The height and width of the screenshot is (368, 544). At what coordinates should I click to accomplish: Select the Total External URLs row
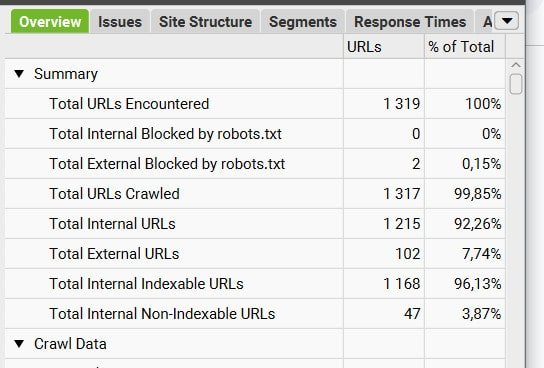tap(255, 254)
